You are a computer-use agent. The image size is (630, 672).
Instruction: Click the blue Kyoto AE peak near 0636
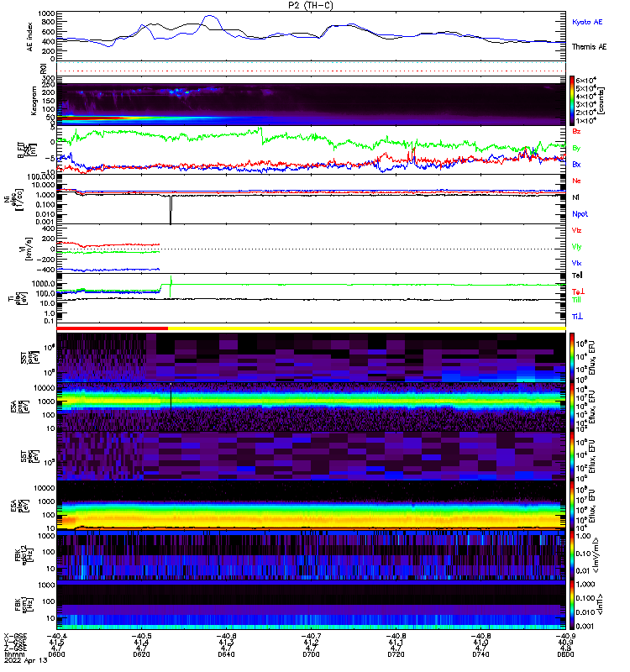(209, 17)
